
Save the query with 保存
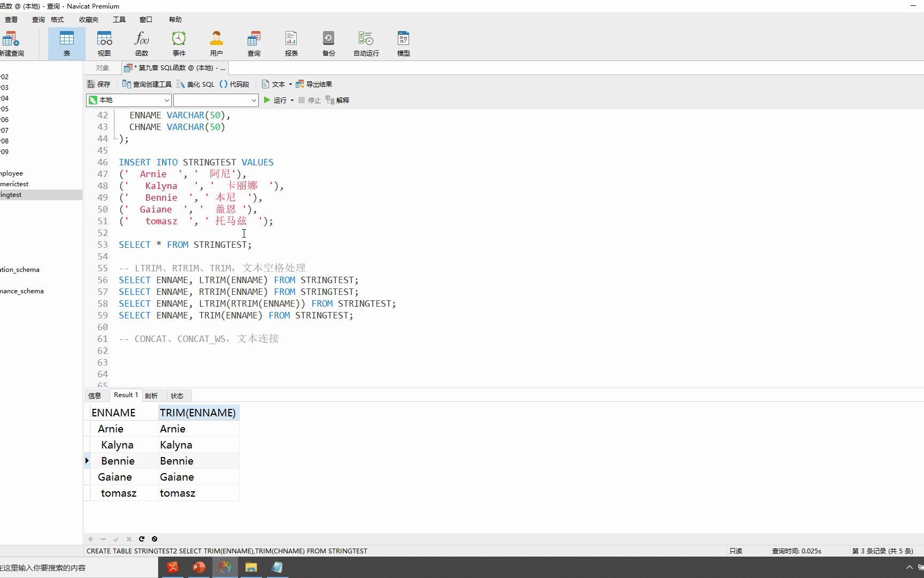pyautogui.click(x=99, y=84)
